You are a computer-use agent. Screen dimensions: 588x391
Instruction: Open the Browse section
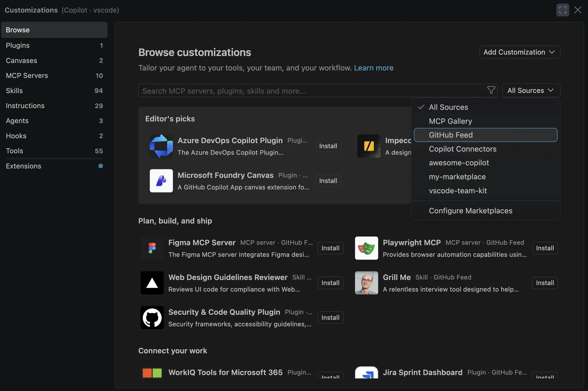[54, 30]
